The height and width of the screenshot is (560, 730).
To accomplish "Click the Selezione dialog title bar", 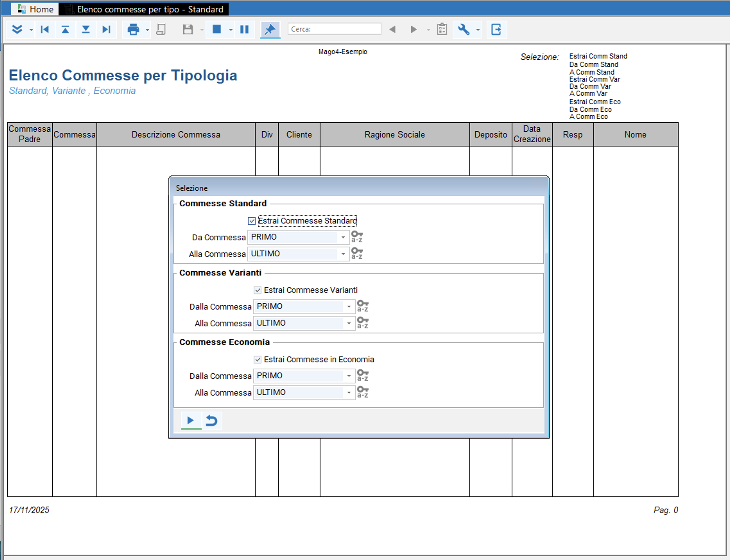I will click(x=359, y=188).
